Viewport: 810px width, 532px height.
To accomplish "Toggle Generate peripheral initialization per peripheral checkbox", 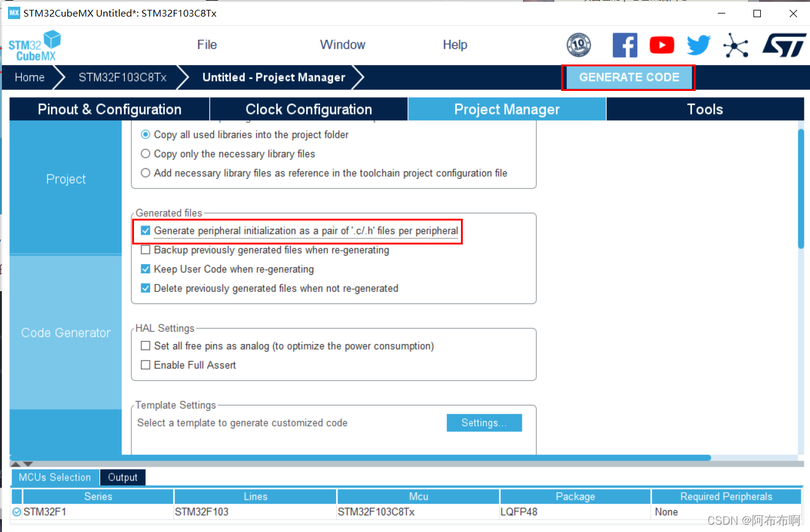I will click(x=146, y=231).
